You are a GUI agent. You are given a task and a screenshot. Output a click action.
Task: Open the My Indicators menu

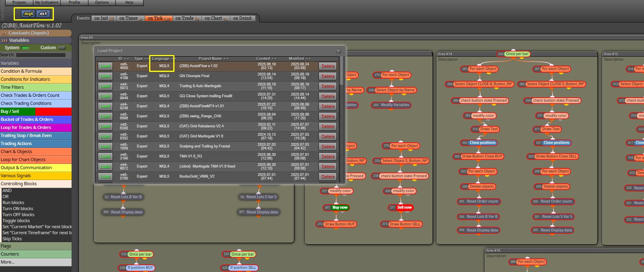[47, 2]
